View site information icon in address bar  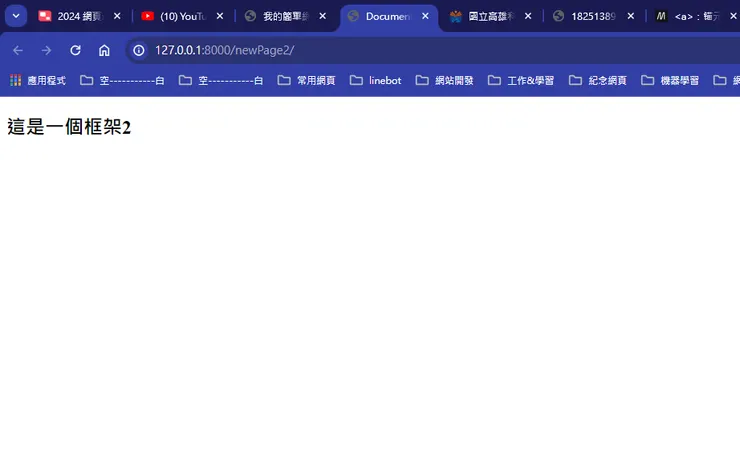138,50
